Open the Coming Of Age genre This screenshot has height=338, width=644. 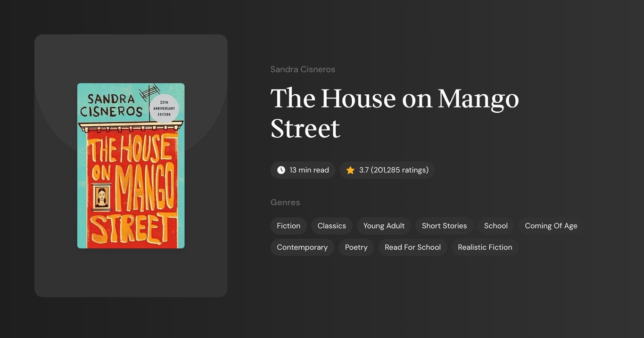(550, 226)
